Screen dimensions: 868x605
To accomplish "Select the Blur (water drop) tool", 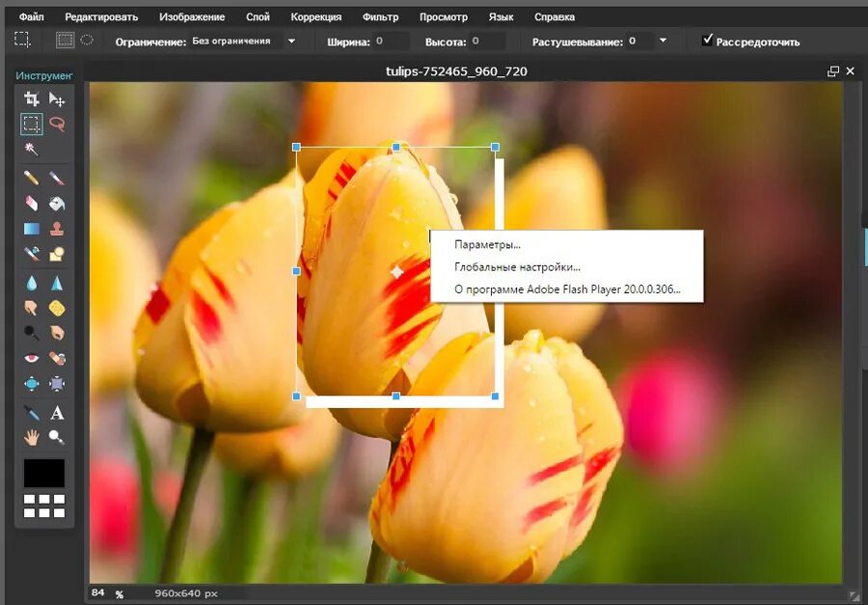I will click(32, 283).
